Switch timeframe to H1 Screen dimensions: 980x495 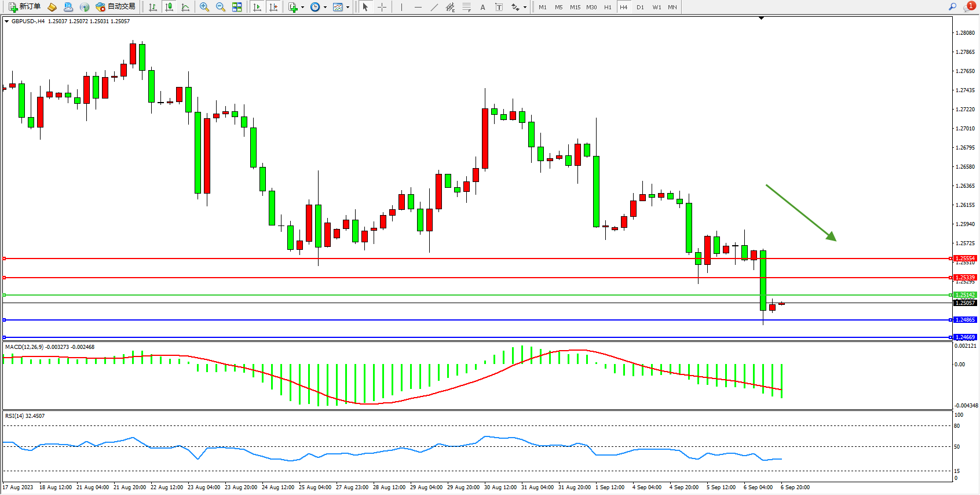click(608, 7)
